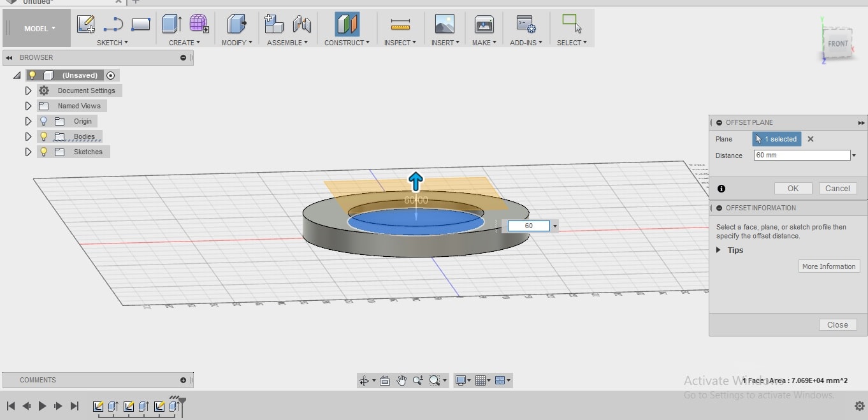Open the MODIFY menu
The image size is (868, 420).
[237, 43]
